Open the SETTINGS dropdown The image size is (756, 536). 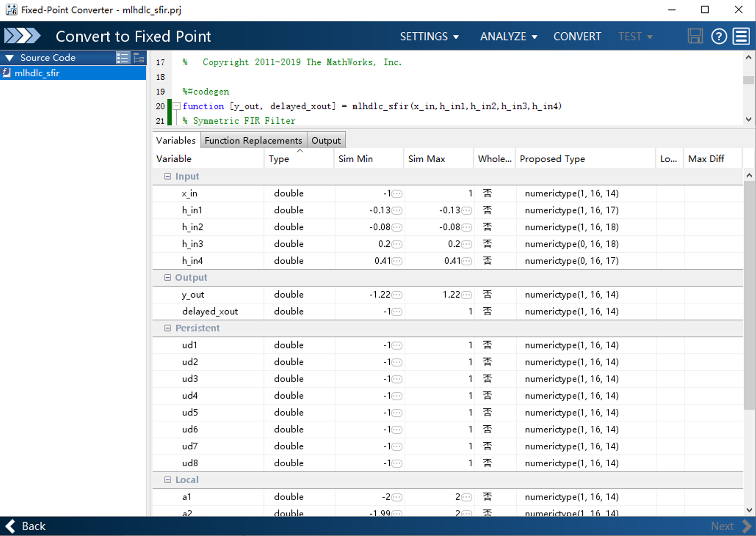[x=429, y=36]
